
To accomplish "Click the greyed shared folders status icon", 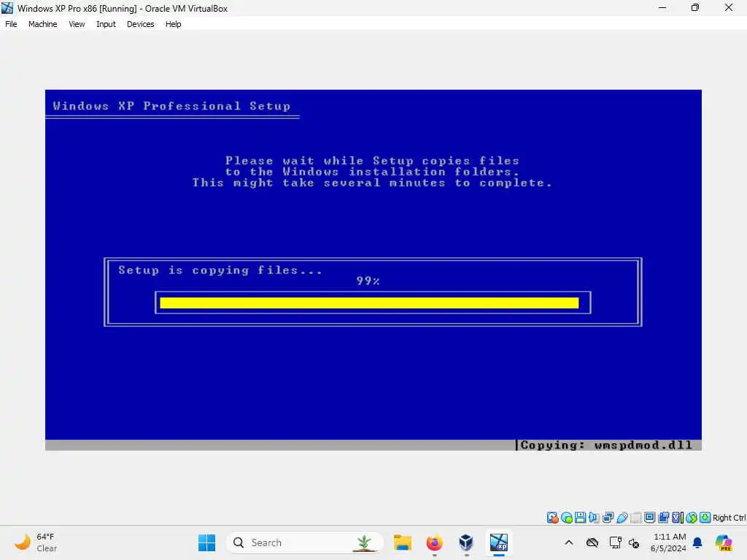I will 635,518.
